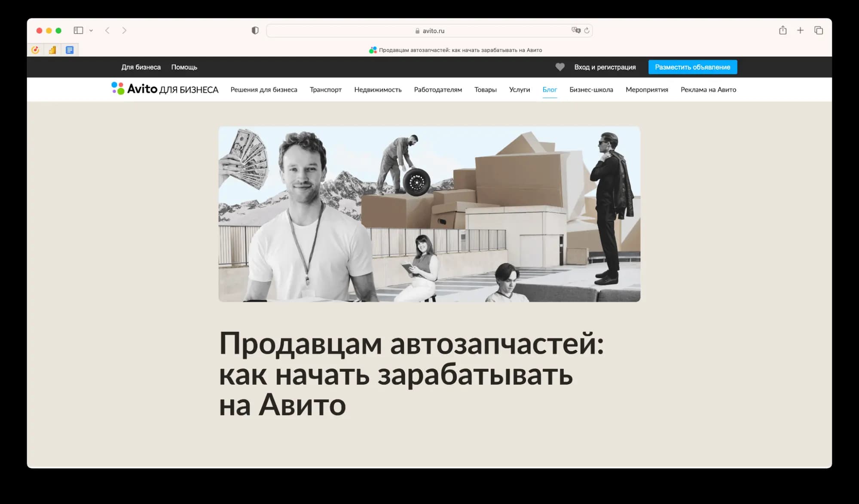Click the browser back navigation arrow
The image size is (859, 504).
107,30
